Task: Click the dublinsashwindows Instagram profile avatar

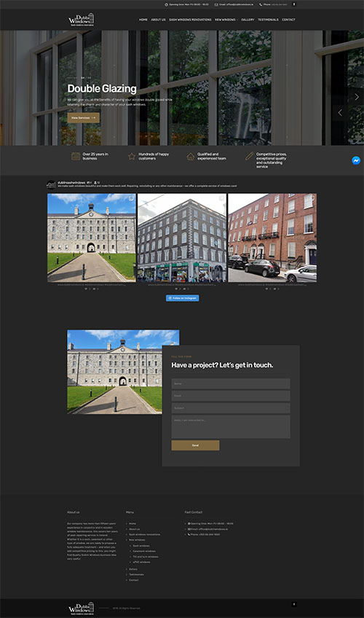Action: click(51, 184)
